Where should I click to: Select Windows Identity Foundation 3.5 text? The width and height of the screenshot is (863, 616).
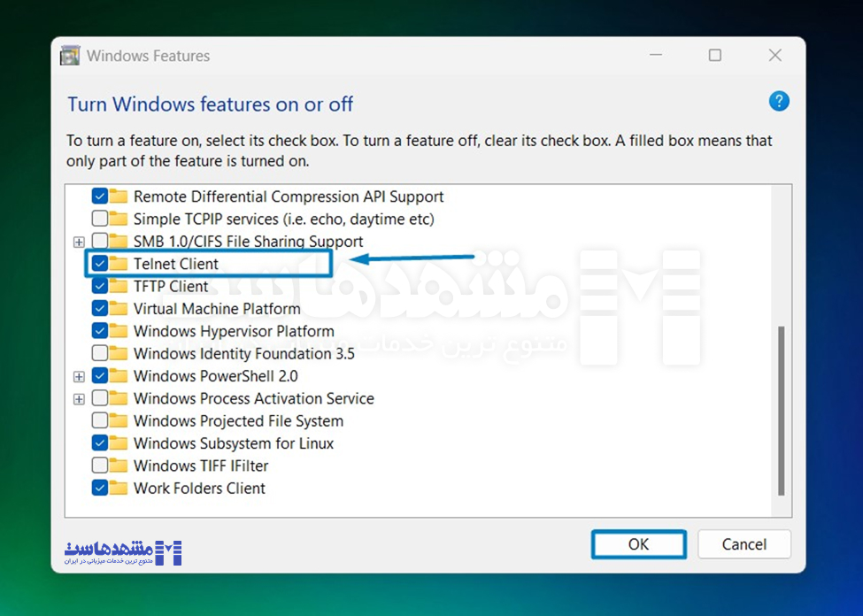point(244,353)
